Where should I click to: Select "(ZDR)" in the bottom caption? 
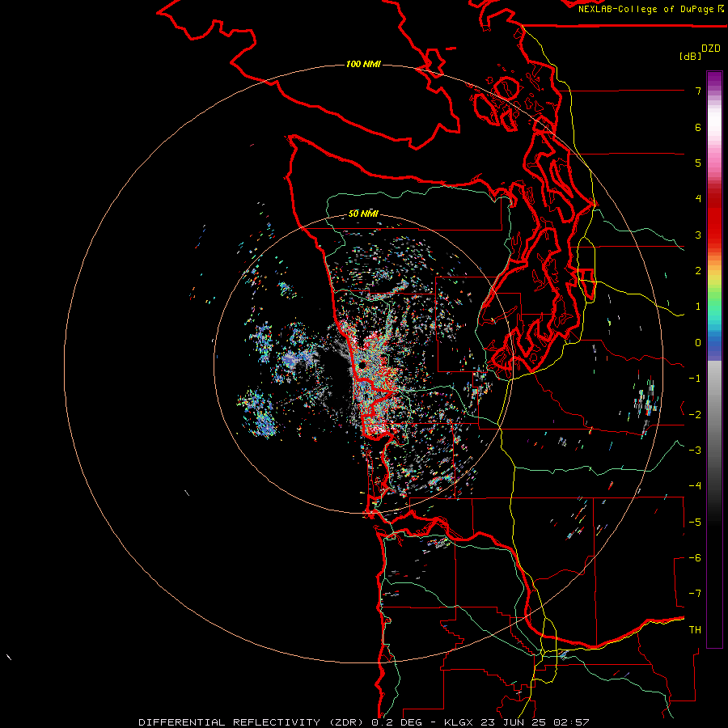point(346,722)
